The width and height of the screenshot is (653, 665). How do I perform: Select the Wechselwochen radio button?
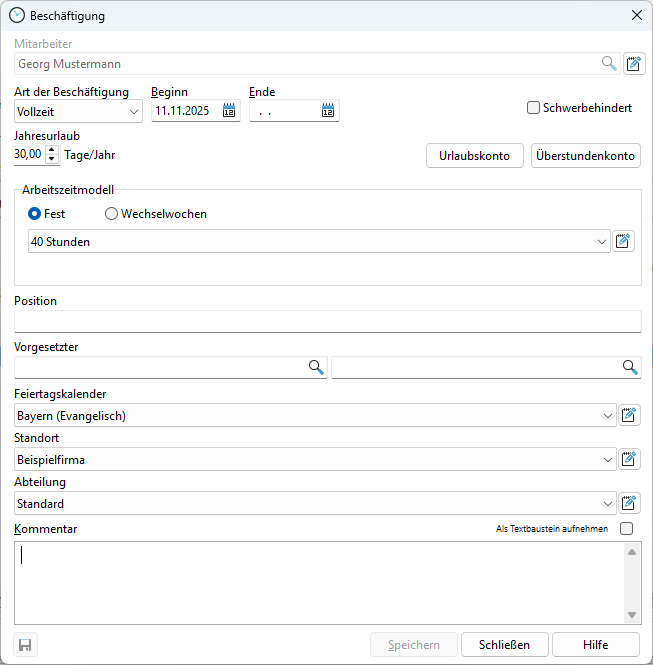click(x=112, y=214)
